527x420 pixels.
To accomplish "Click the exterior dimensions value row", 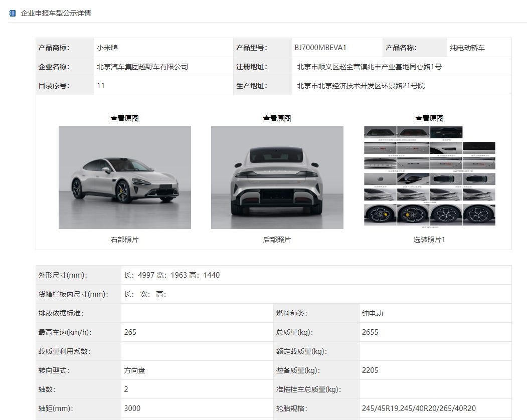I will (x=172, y=275).
